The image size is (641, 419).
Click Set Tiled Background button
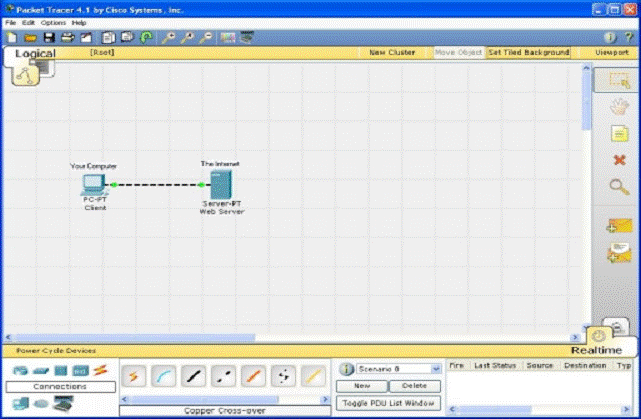529,52
